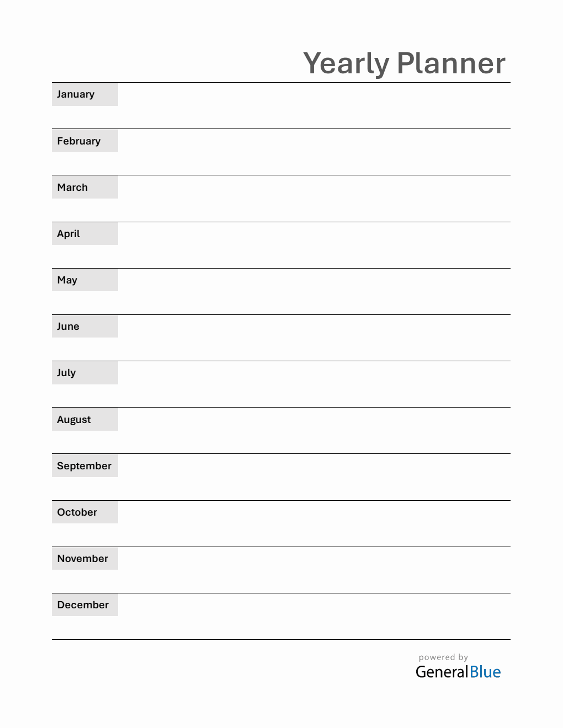
Task: Click the September month label
Action: pyautogui.click(x=84, y=466)
